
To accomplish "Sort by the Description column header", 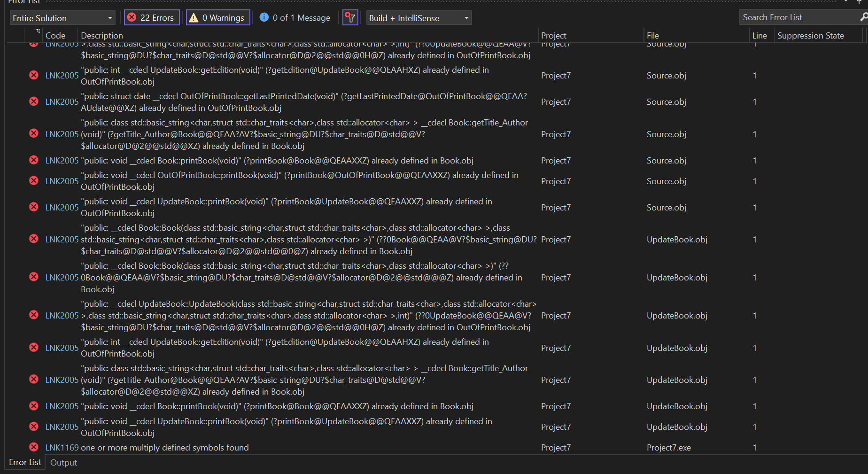I will pyautogui.click(x=101, y=35).
